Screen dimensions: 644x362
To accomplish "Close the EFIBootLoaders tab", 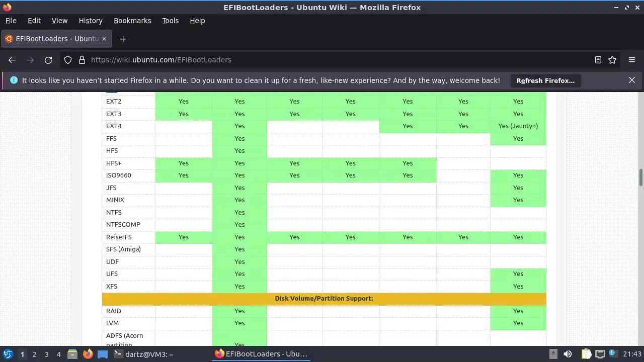I will 104,39.
